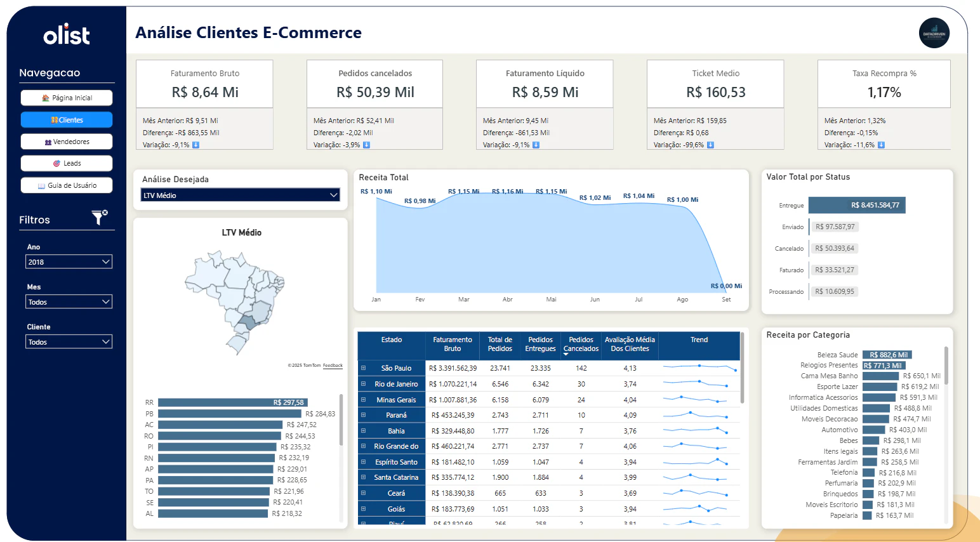Clear filters with the funnel icon
Viewport: 980px width, 542px height.
[100, 218]
